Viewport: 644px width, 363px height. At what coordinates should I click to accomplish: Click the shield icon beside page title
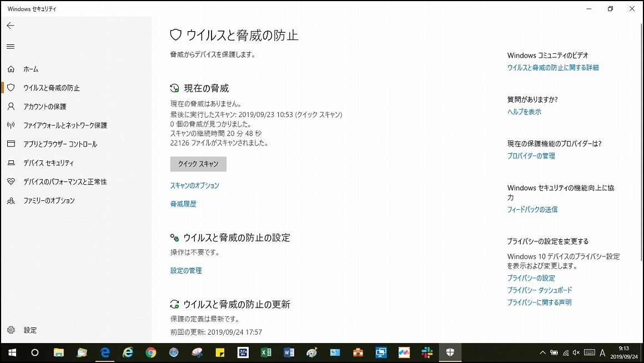[176, 35]
